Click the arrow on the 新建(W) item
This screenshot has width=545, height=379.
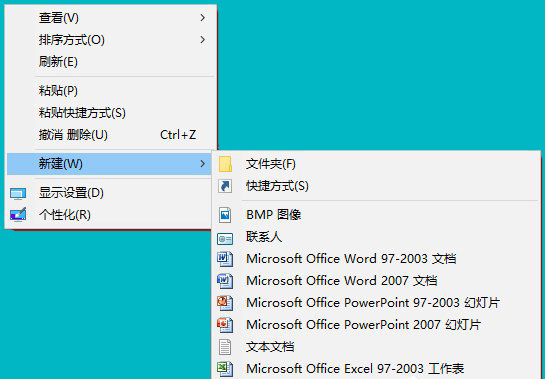coord(203,163)
